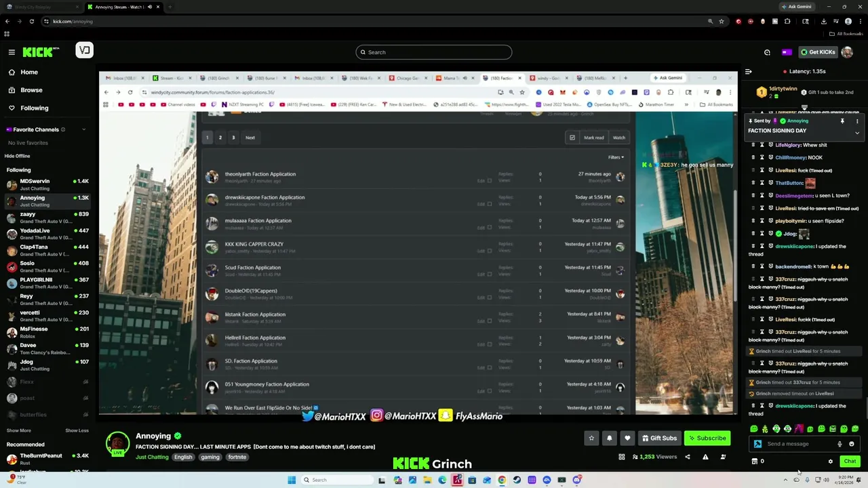Open theonlyarth Faction Application thread
868x488 pixels.
tap(260, 174)
